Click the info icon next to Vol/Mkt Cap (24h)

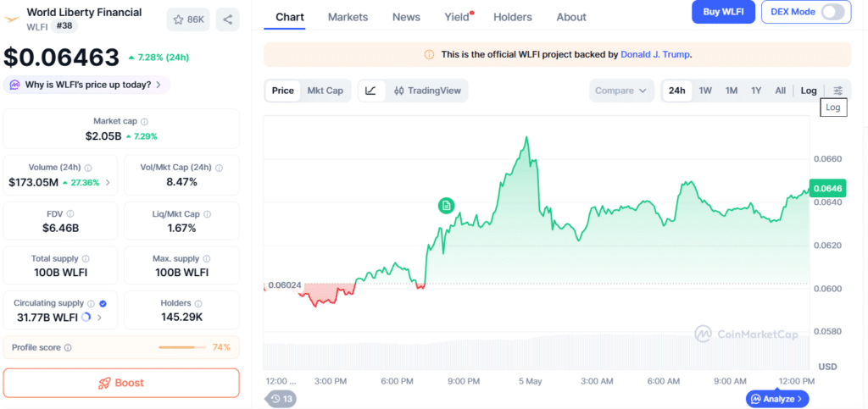point(219,168)
